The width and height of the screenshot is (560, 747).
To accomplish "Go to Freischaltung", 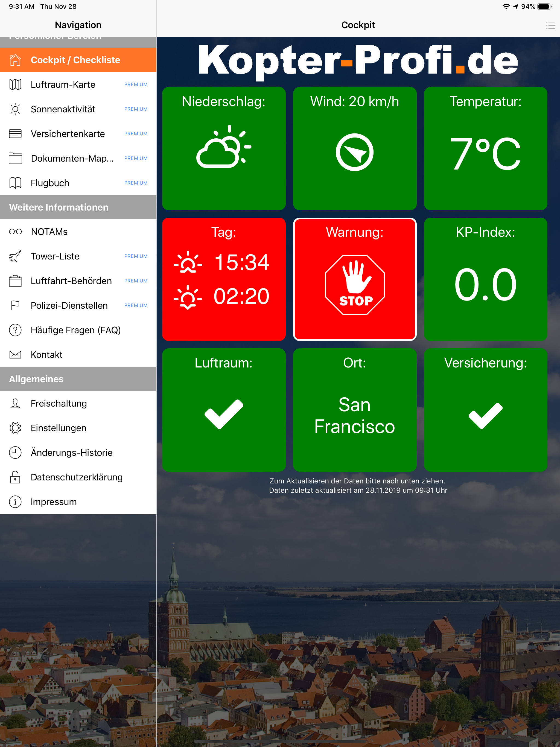I will 78,404.
